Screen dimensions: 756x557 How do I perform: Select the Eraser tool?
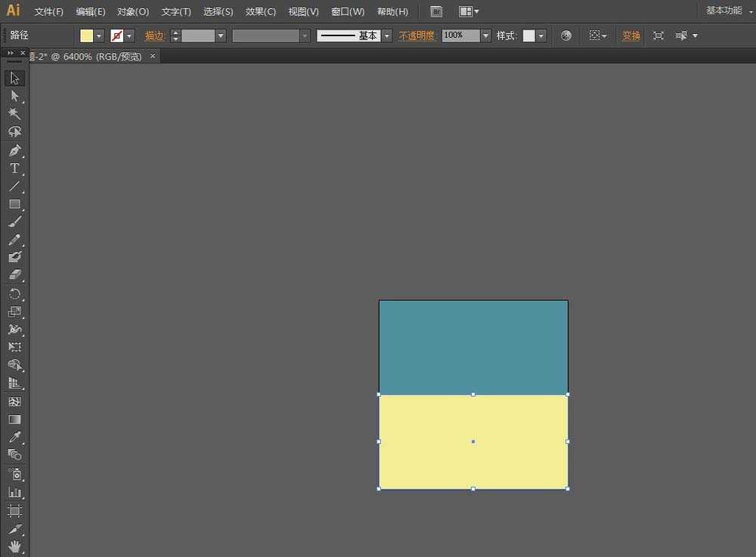point(14,275)
